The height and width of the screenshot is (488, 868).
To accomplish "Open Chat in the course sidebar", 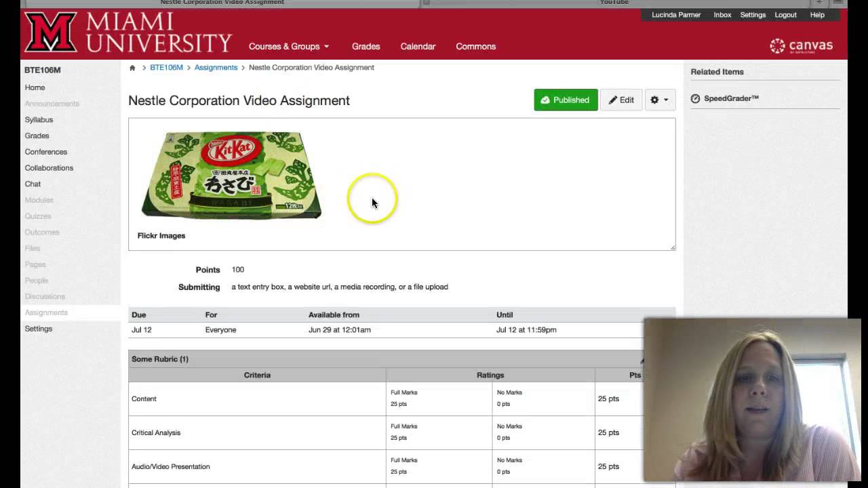I will (x=33, y=184).
